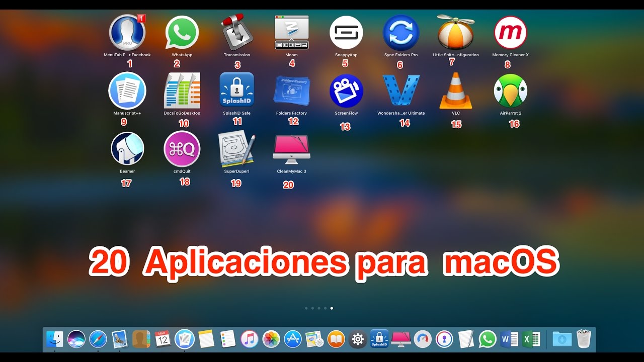Activate Siri from the Dock
The width and height of the screenshot is (644, 362).
tap(76, 339)
